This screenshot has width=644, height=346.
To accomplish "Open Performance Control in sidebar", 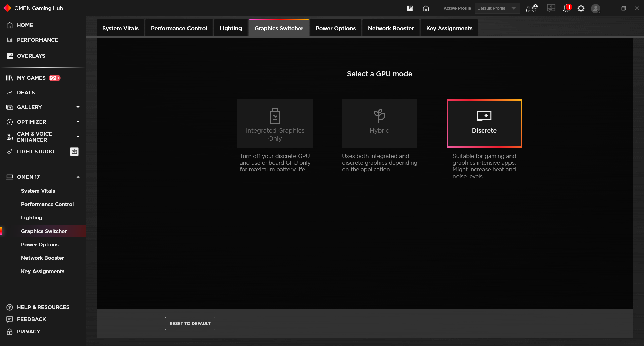I will [47, 204].
